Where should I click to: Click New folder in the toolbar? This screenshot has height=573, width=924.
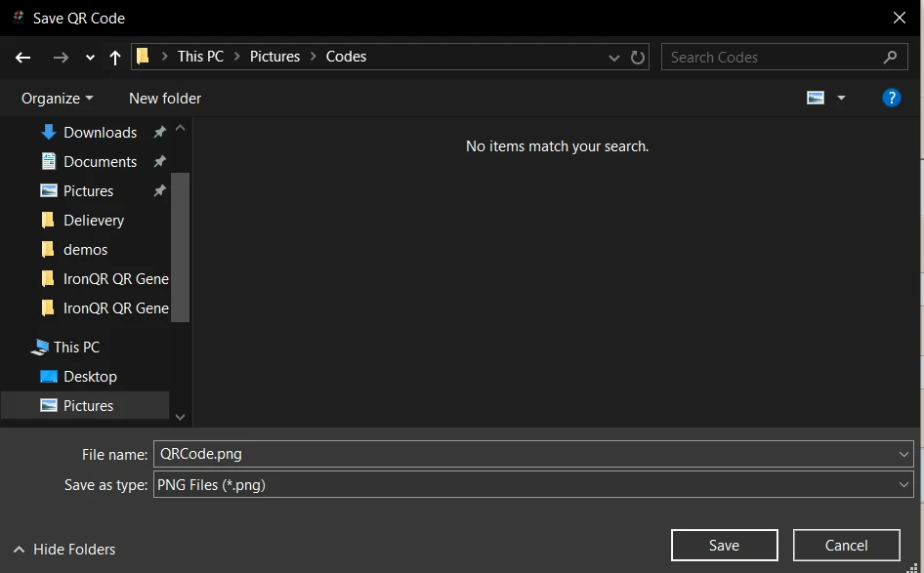click(165, 98)
